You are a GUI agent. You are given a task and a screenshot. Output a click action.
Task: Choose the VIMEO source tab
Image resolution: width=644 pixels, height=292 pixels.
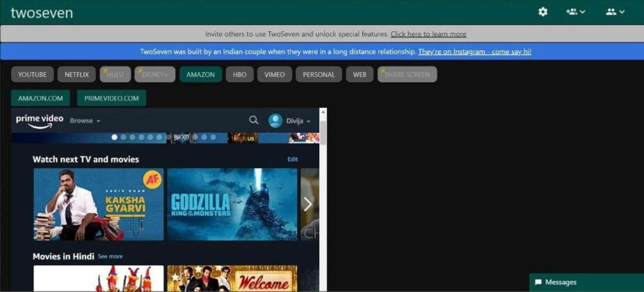[274, 74]
